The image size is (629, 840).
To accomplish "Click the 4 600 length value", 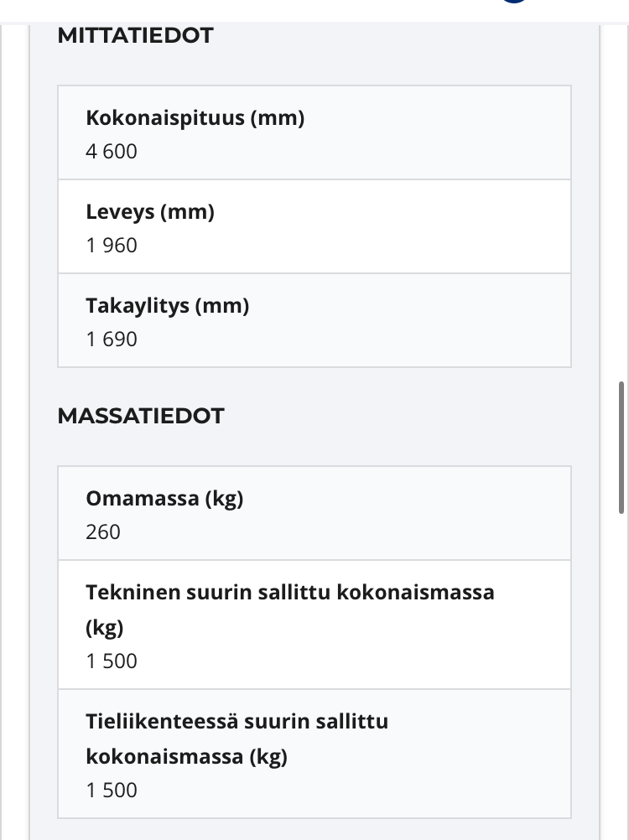I will 111,152.
